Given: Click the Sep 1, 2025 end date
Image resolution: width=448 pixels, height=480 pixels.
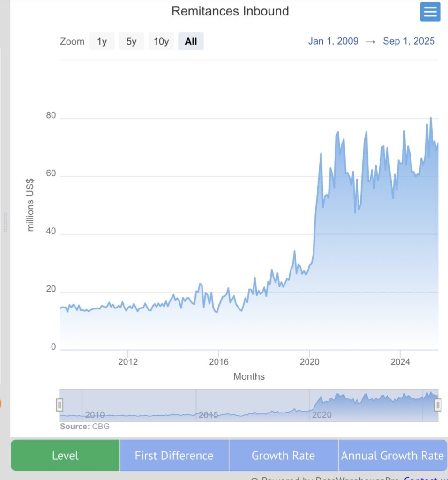Looking at the screenshot, I should click(409, 41).
